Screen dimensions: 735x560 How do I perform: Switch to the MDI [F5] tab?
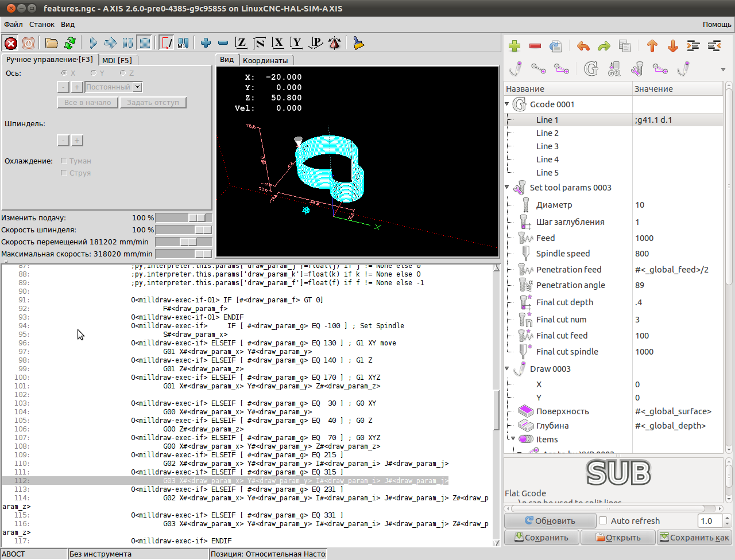coord(117,60)
